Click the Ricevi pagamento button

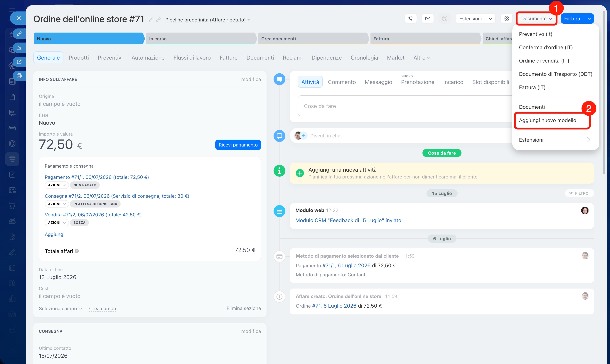[238, 145]
